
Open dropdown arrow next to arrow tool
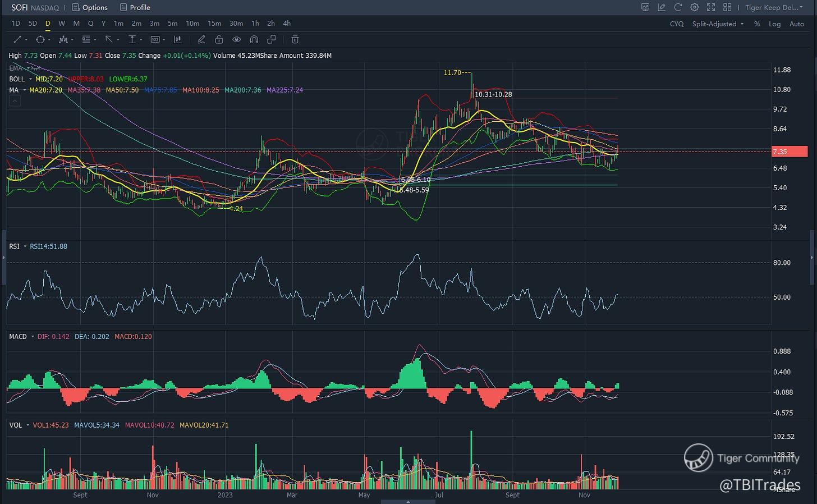point(118,40)
